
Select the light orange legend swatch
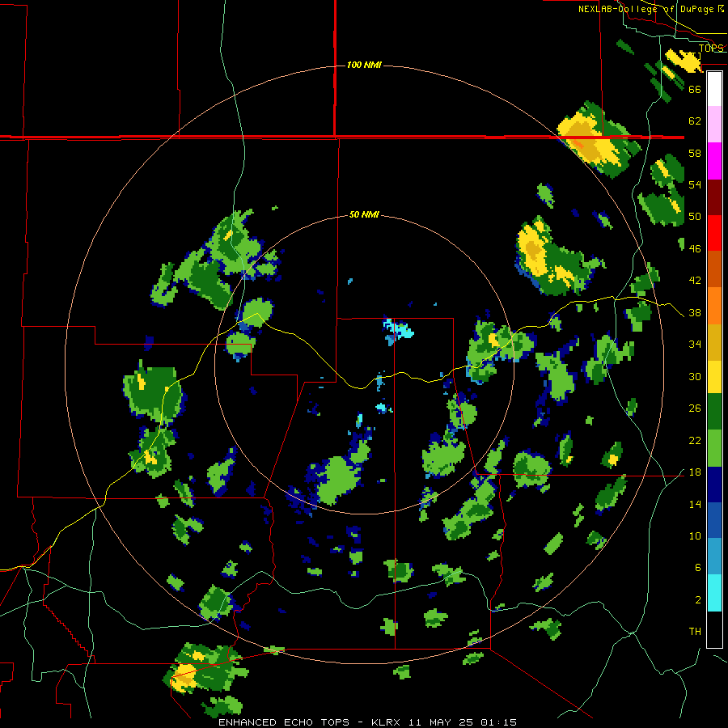pos(714,306)
